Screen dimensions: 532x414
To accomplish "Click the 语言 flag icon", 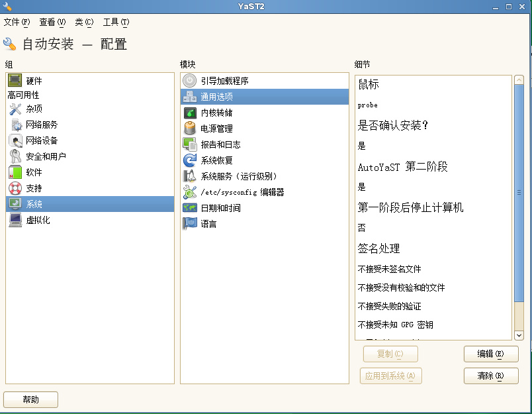I will pyautogui.click(x=190, y=223).
